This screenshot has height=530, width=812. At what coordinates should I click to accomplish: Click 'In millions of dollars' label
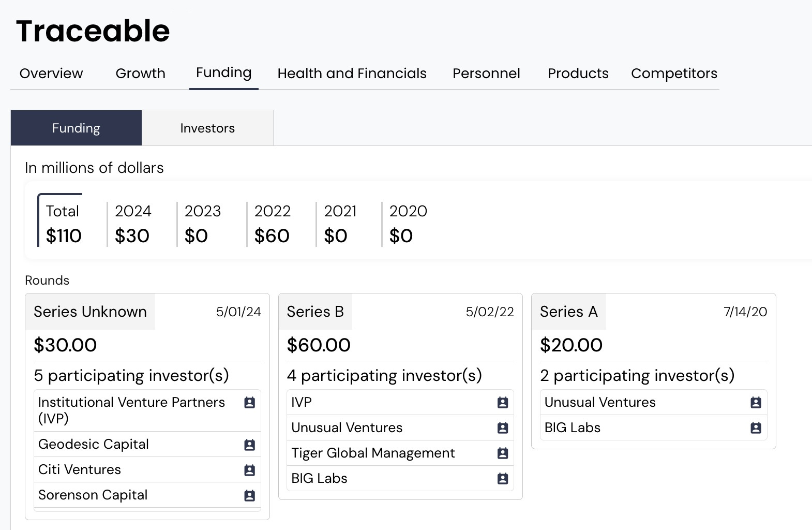tap(94, 168)
